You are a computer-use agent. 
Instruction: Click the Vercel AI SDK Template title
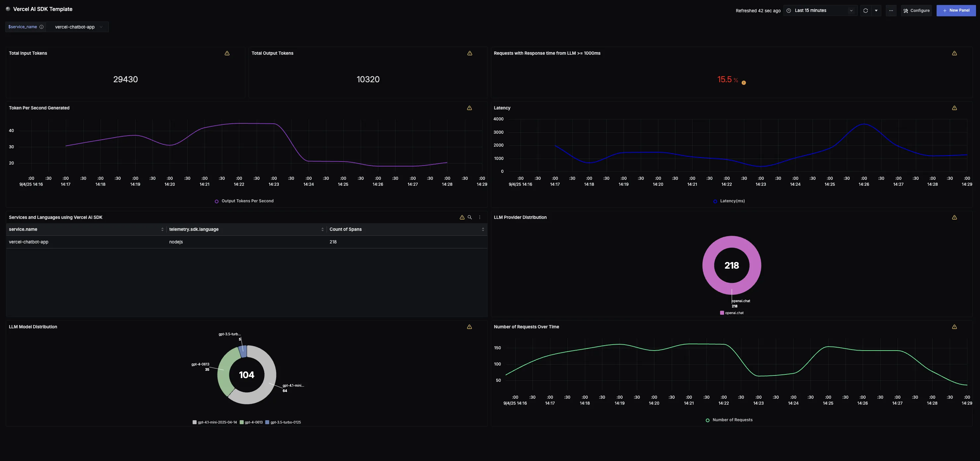(43, 9)
